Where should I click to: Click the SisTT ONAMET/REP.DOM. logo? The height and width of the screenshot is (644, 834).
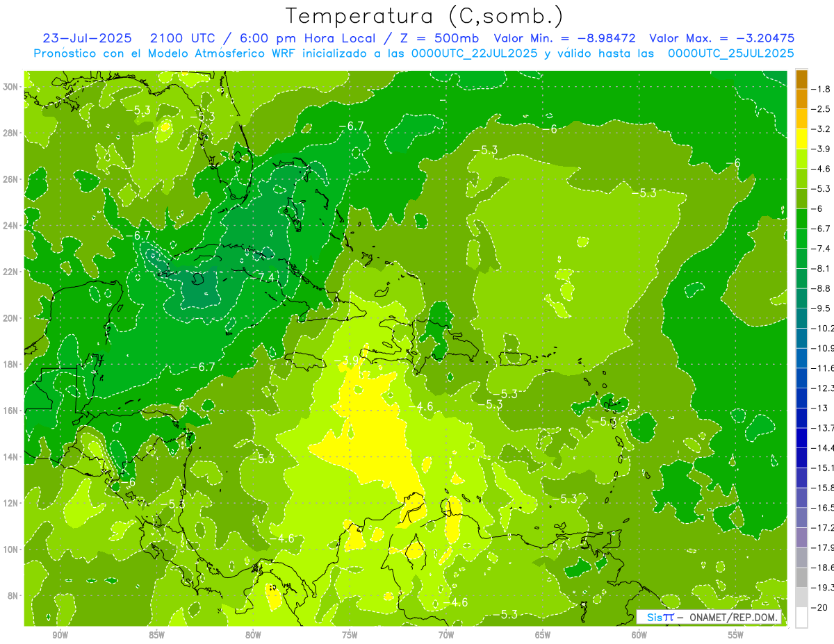(x=709, y=618)
